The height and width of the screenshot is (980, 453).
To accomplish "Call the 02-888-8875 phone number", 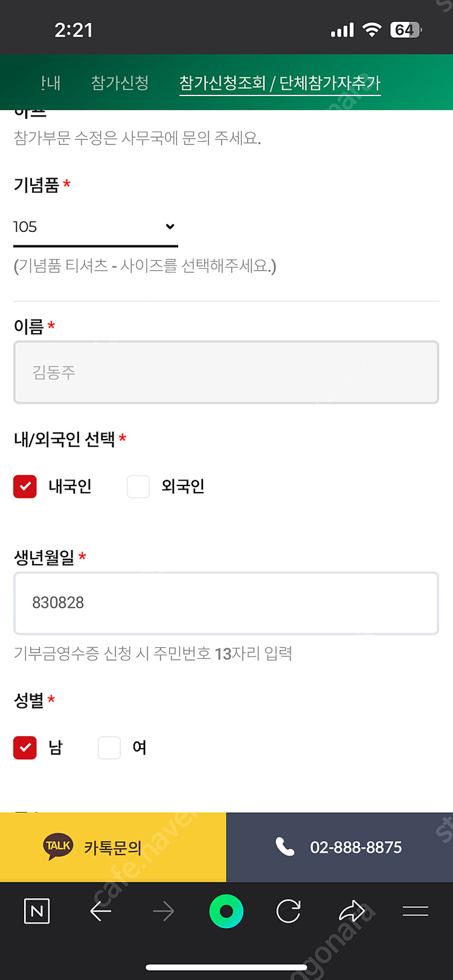I will (x=356, y=847).
